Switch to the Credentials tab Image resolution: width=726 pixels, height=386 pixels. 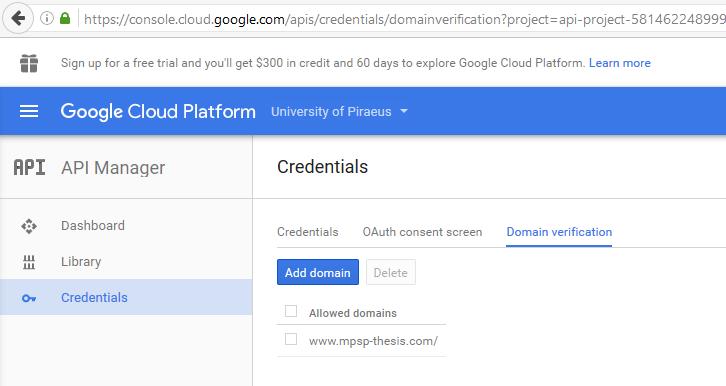tap(307, 232)
